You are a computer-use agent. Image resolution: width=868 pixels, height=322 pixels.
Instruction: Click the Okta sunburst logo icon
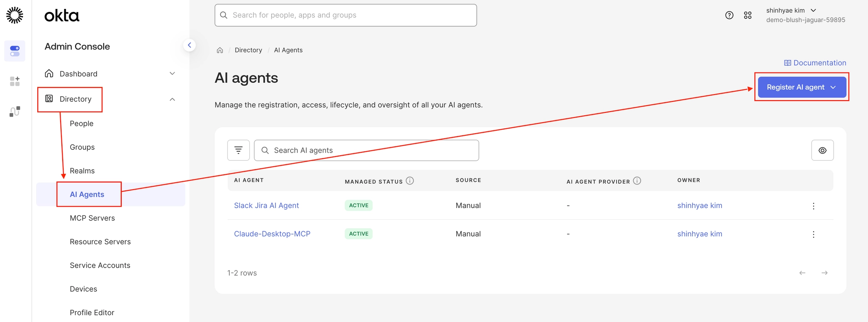coord(15,15)
